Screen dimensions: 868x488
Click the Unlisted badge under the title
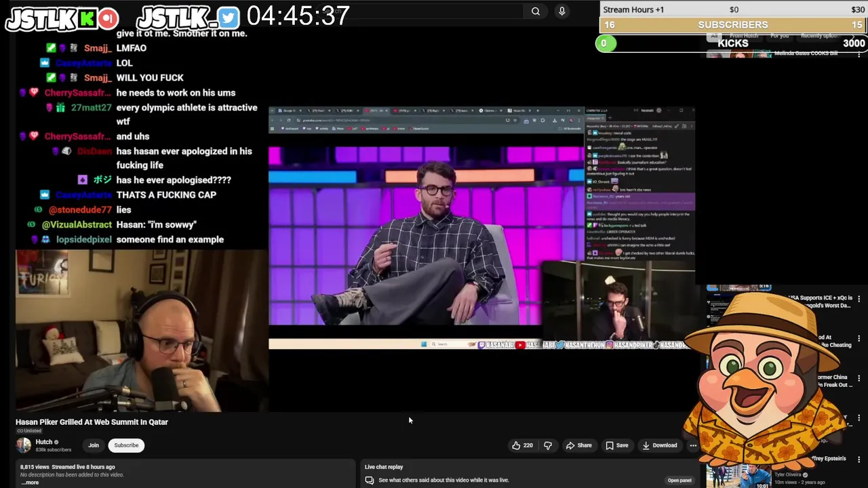pos(29,431)
